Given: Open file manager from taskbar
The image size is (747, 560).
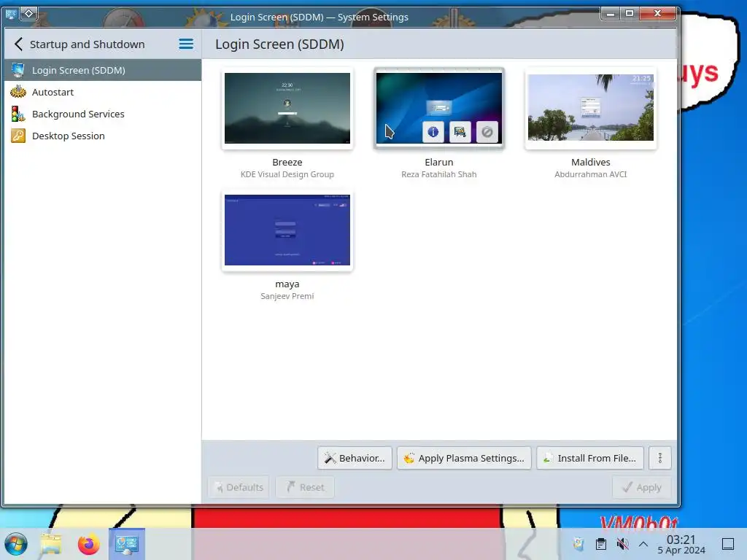Looking at the screenshot, I should click(51, 544).
